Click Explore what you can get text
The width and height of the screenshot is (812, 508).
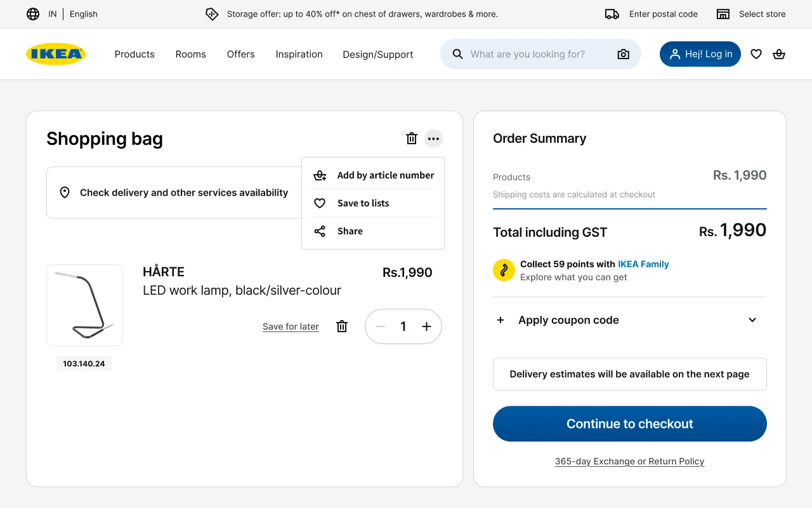573,277
